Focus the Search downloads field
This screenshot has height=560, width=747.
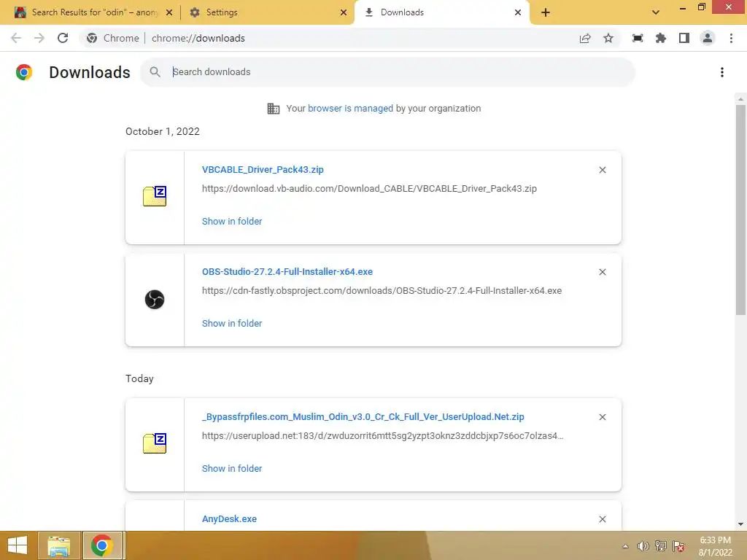(388, 72)
